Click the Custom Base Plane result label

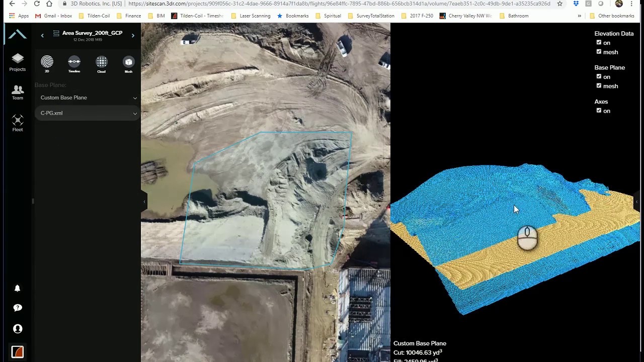[420, 343]
